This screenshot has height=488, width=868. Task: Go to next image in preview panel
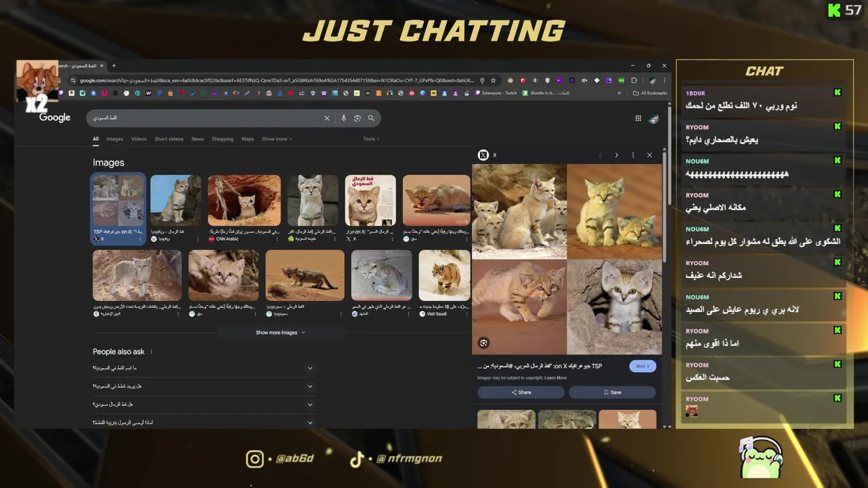[x=616, y=155]
